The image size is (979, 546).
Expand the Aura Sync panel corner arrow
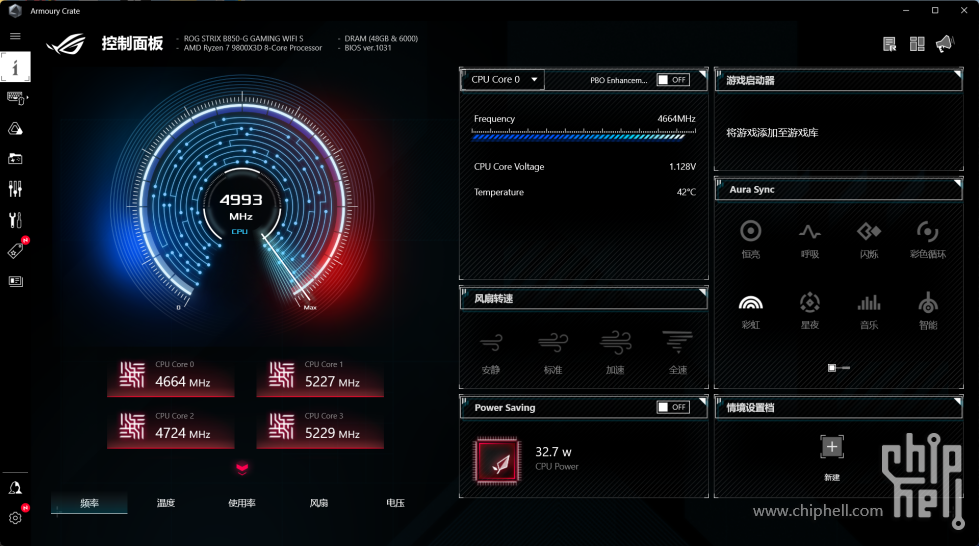[957, 184]
